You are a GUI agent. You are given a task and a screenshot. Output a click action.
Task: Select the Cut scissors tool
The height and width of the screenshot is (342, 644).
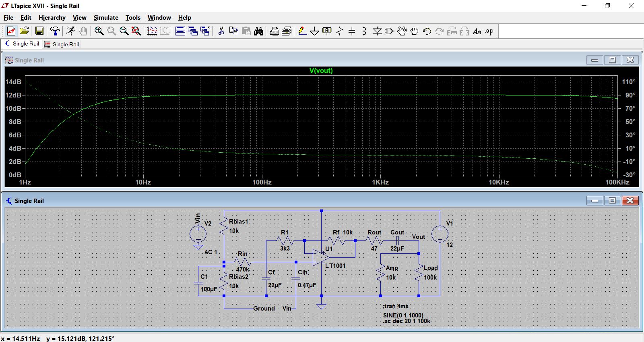click(221, 31)
